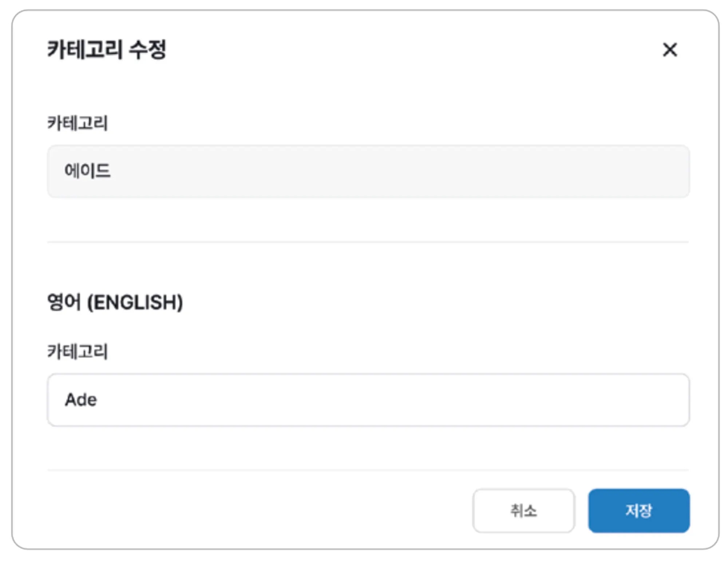Click the 카테고리 label above 에이드
This screenshot has width=728, height=562.
[78, 123]
